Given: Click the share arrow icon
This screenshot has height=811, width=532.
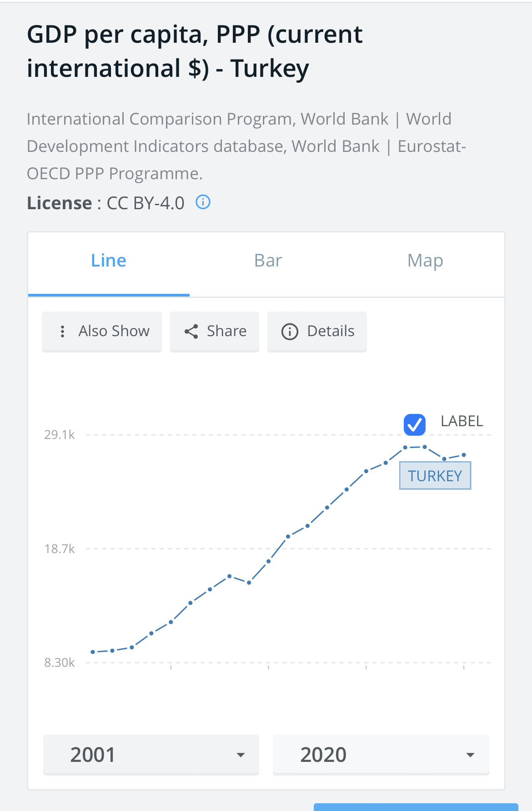Looking at the screenshot, I should coord(191,331).
